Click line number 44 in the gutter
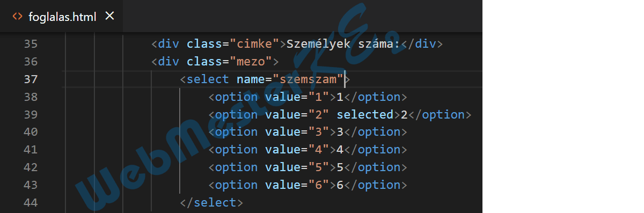 point(31,203)
